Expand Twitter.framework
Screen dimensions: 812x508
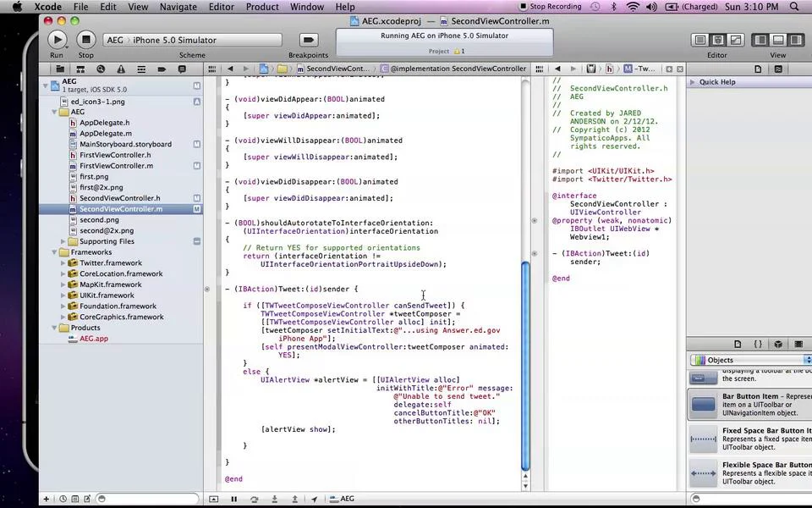pyautogui.click(x=63, y=263)
